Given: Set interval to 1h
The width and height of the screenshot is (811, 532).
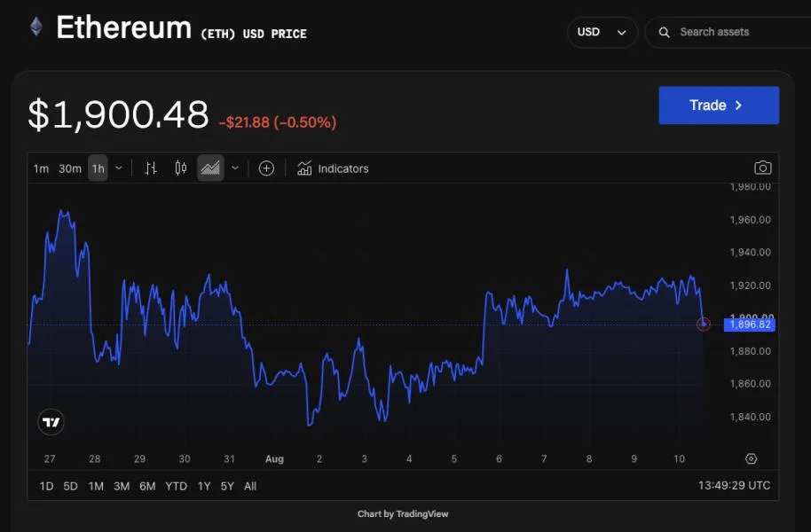Looking at the screenshot, I should click(98, 168).
